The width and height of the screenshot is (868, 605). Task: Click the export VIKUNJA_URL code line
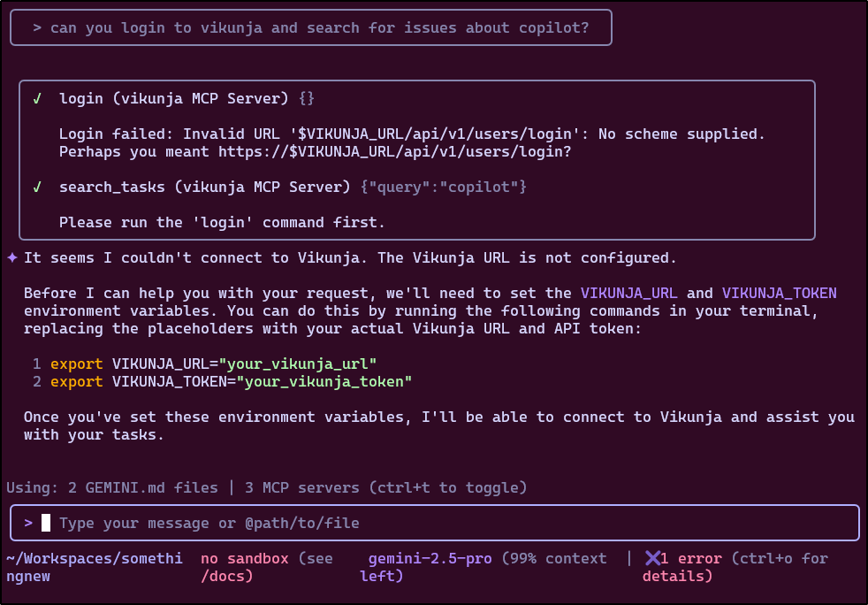tap(213, 364)
